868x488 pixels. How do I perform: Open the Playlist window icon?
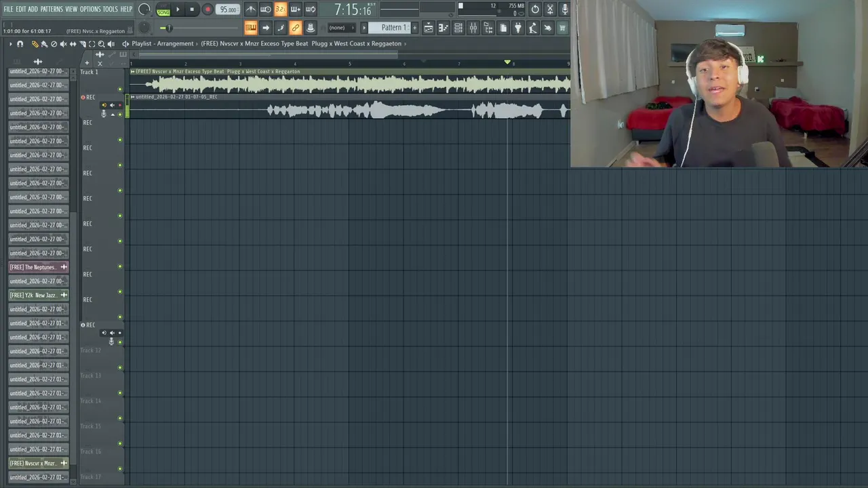[x=429, y=28]
